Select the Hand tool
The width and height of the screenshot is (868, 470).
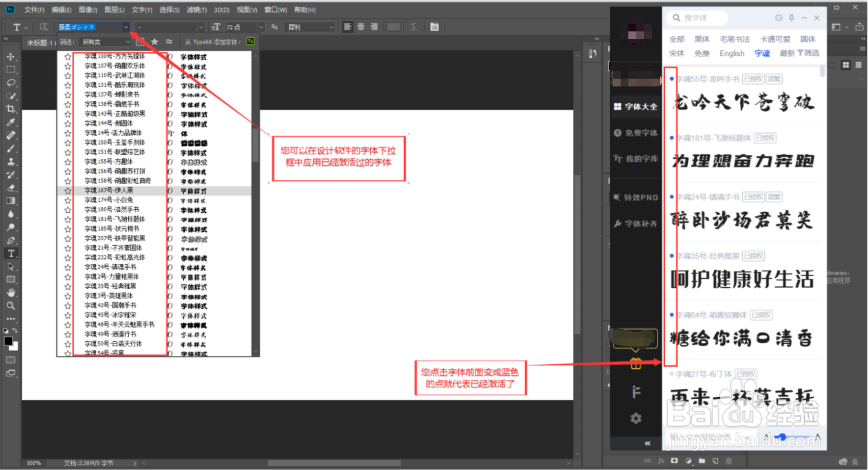pyautogui.click(x=11, y=293)
